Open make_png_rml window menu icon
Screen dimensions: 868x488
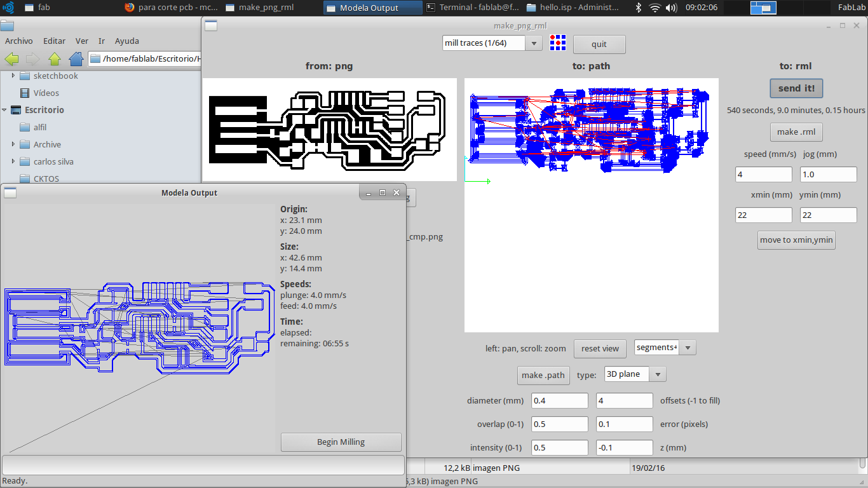click(210, 25)
